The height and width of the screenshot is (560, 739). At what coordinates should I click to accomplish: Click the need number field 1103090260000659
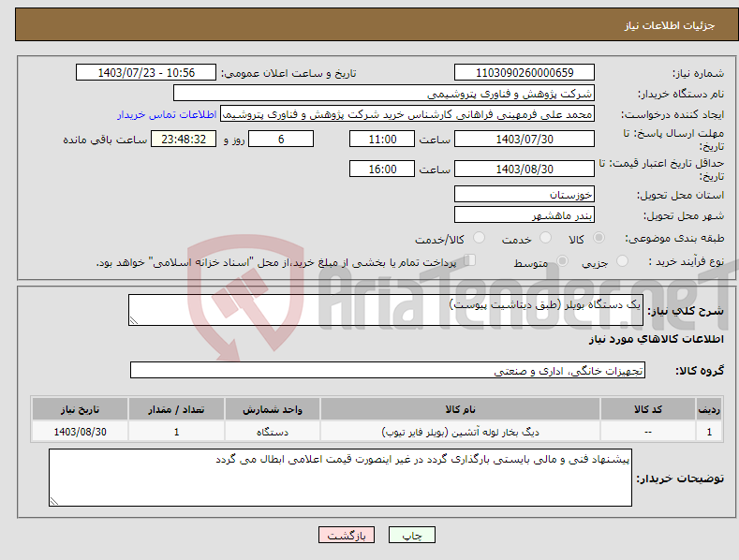pyautogui.click(x=525, y=73)
